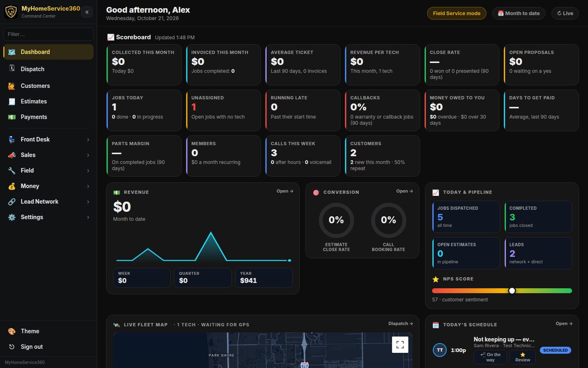Click the Front Desk icon
This screenshot has width=588, height=368.
[12, 139]
